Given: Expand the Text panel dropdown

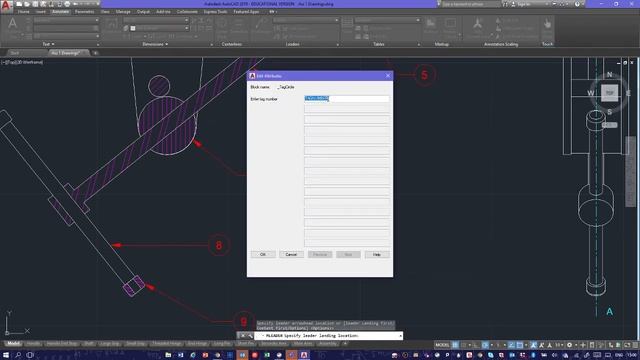Looking at the screenshot, I should tap(48, 44).
